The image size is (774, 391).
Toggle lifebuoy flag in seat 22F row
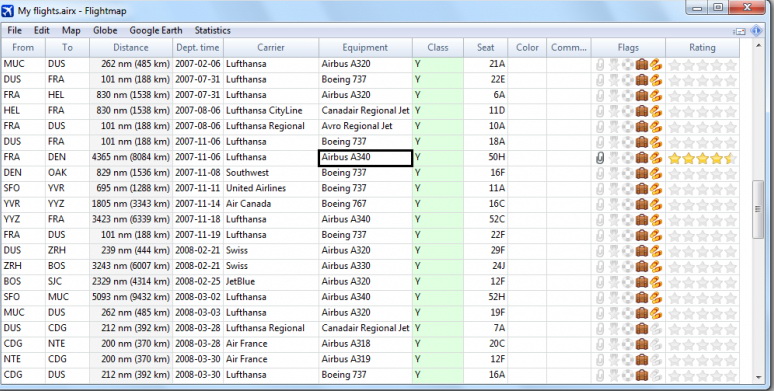click(627, 236)
